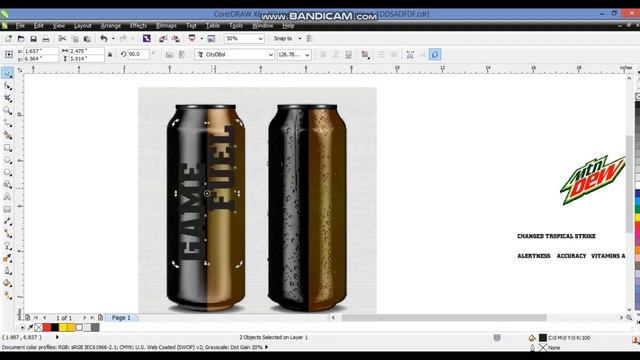
Task: Open the Edit menu
Action: [38, 26]
